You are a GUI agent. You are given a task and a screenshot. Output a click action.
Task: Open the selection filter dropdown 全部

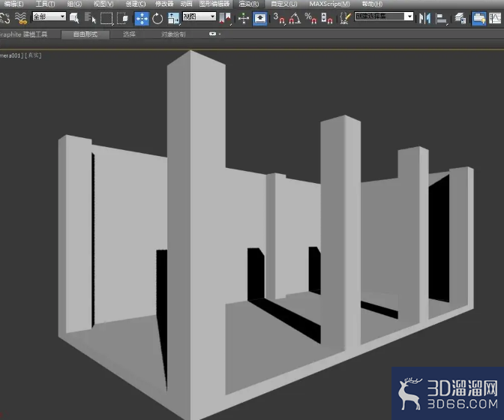[x=49, y=16]
